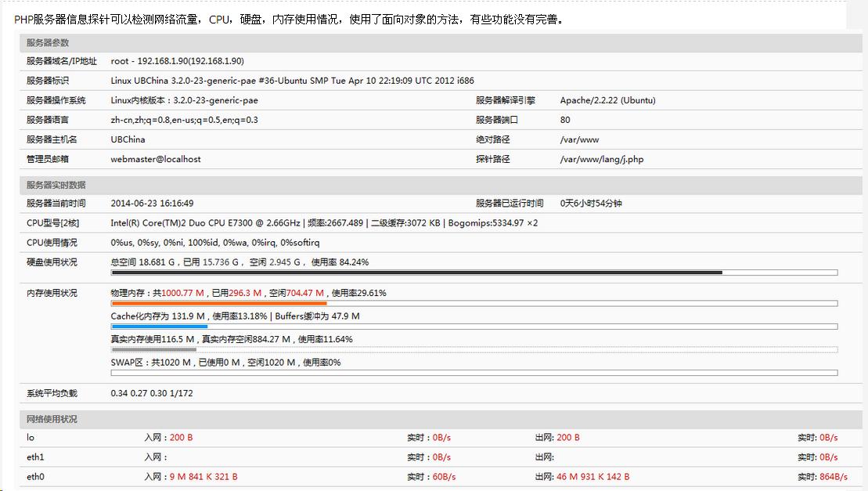Click the disk total space 18.681 G text
The width and height of the screenshot is (868, 491).
142,262
